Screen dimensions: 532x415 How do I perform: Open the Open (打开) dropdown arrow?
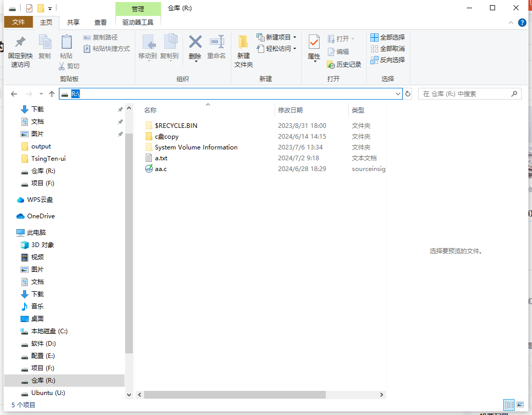(353, 39)
